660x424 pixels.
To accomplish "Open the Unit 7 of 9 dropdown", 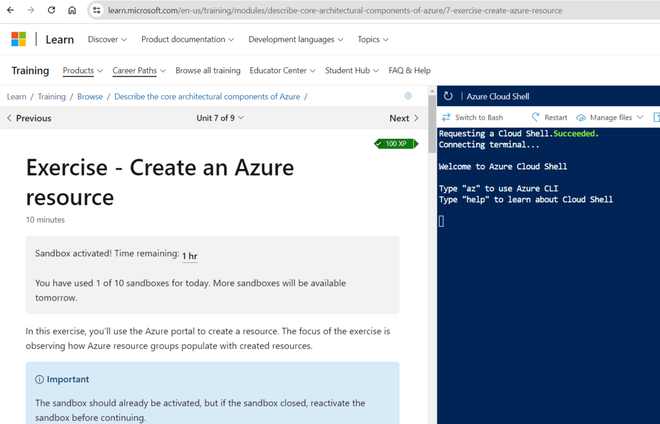I will click(220, 118).
